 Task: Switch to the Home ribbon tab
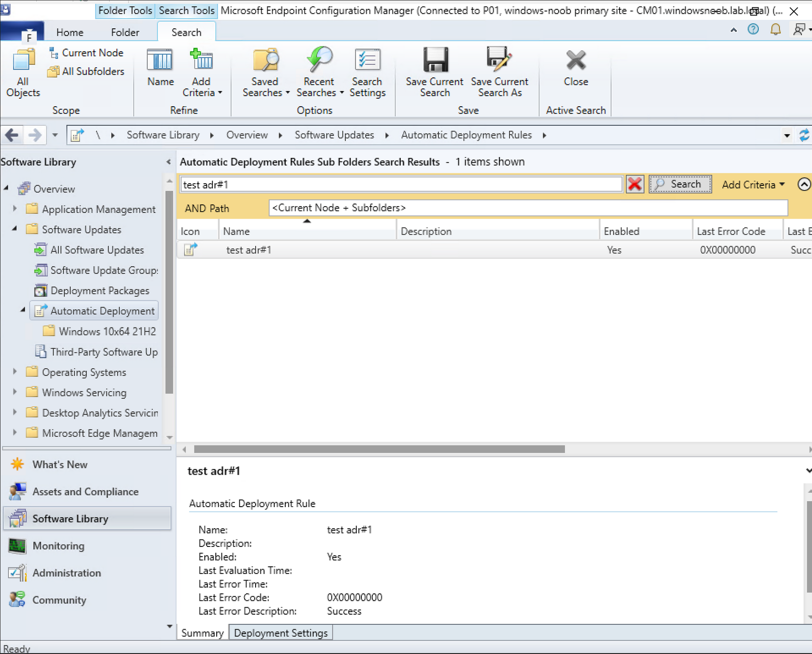click(70, 32)
